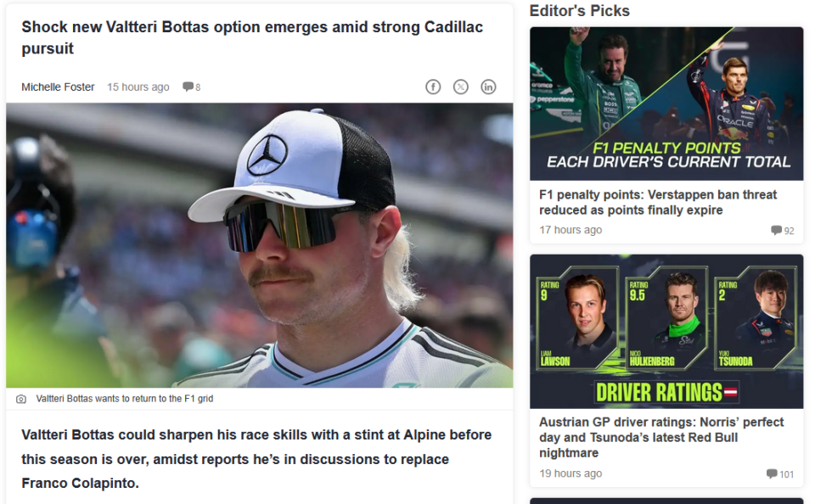Read F1 penalty points Verstappen ban threat story
The width and height of the screenshot is (815, 504).
(657, 202)
